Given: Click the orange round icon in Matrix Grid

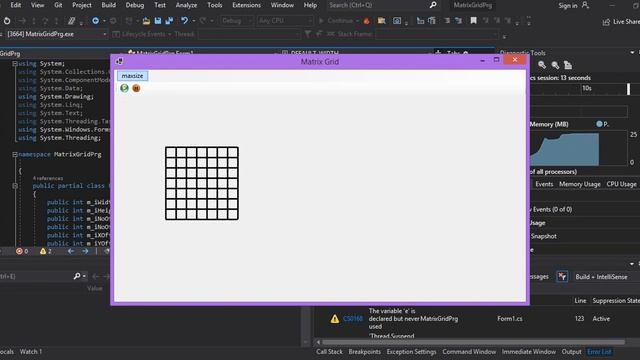Looking at the screenshot, I should coord(136,88).
